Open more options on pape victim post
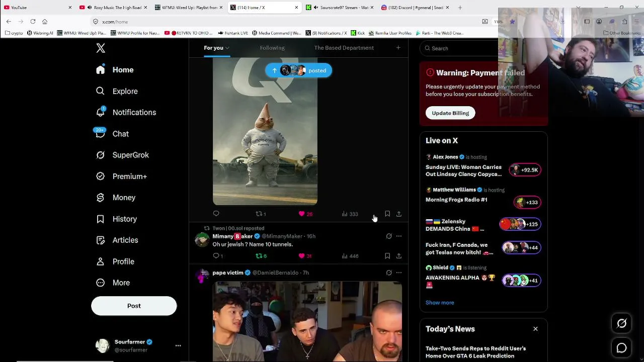The height and width of the screenshot is (362, 644). 399,273
